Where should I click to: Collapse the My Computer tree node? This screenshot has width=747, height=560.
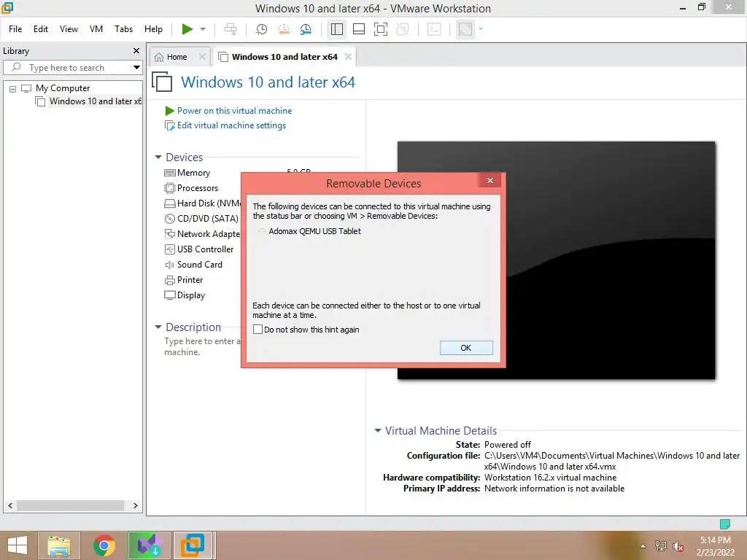point(13,88)
